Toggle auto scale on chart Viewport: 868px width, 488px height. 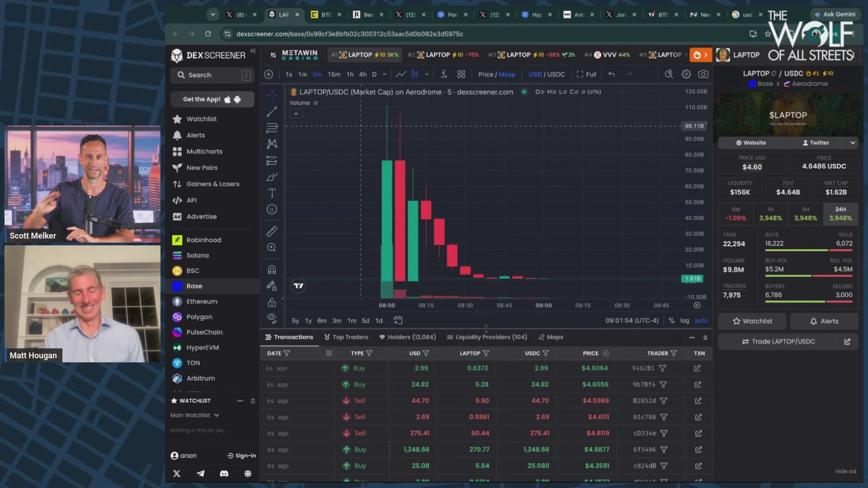point(701,320)
